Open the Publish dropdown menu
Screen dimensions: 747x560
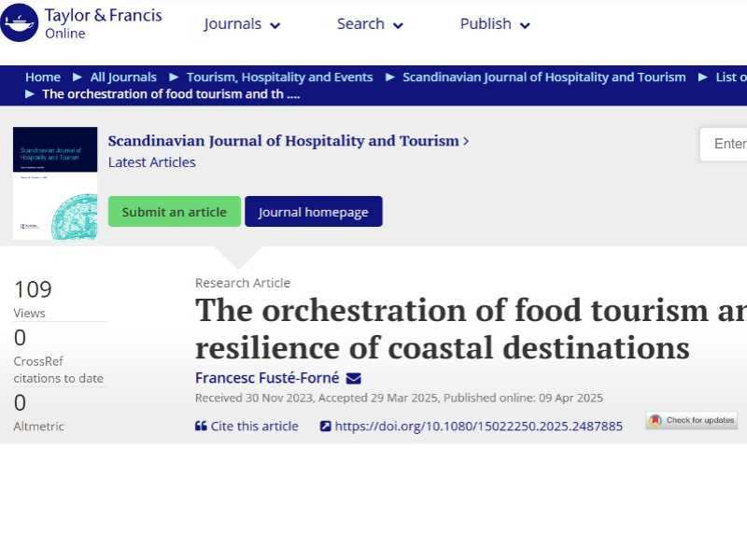pyautogui.click(x=495, y=24)
